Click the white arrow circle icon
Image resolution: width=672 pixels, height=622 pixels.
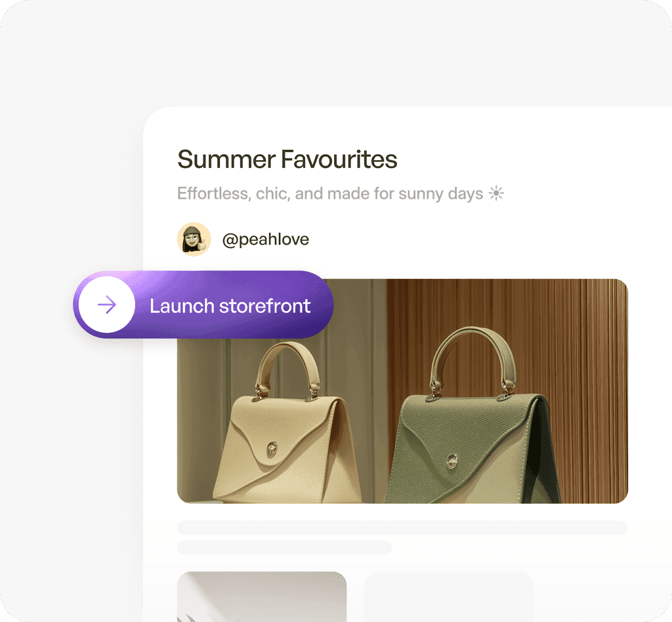(x=107, y=304)
